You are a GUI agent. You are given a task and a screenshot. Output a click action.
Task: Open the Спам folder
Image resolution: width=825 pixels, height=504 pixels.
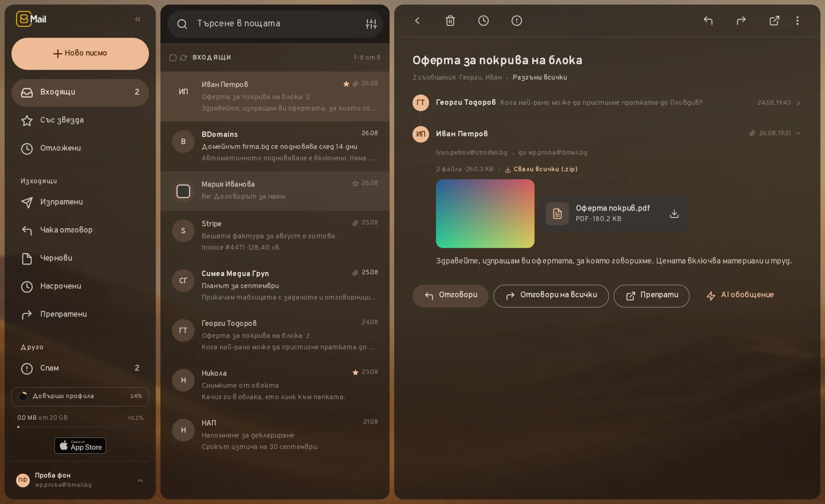pos(80,368)
